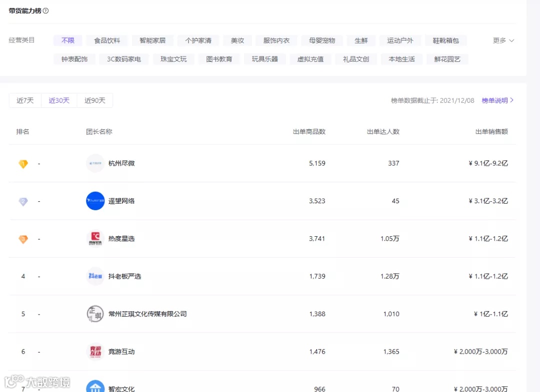Click the 出单达人数 column header

[383, 132]
